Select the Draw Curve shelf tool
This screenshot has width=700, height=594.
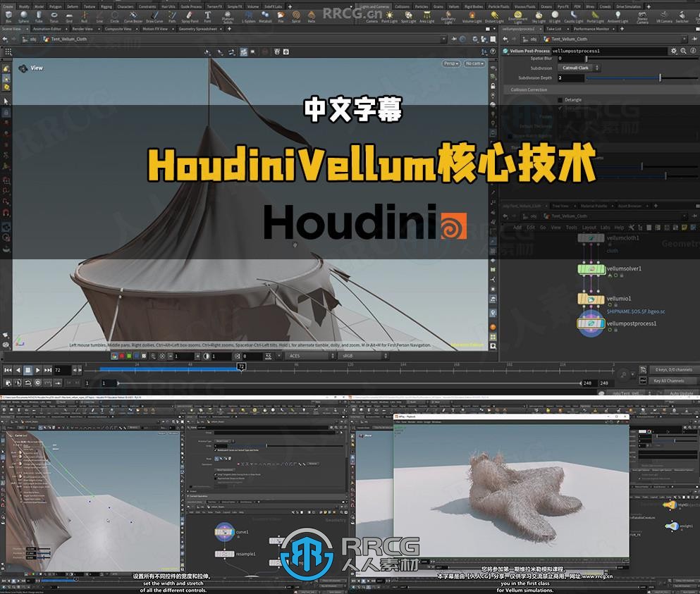[154, 17]
